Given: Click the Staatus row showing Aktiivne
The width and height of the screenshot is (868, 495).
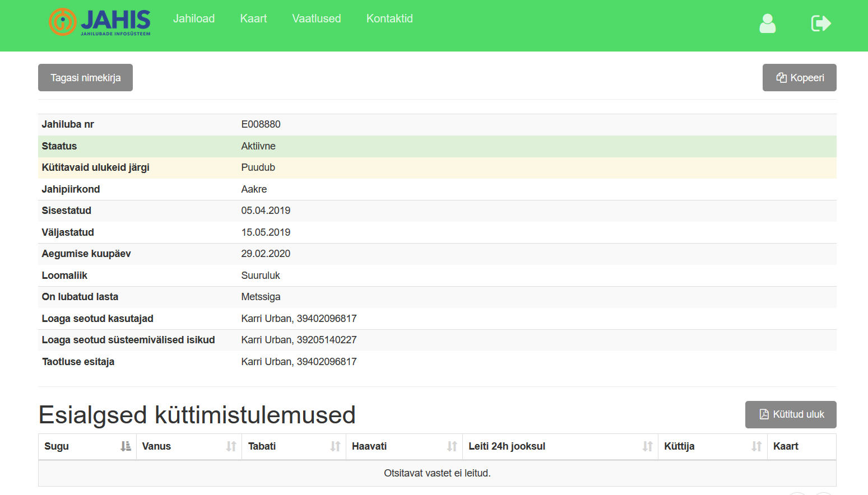Looking at the screenshot, I should click(437, 146).
